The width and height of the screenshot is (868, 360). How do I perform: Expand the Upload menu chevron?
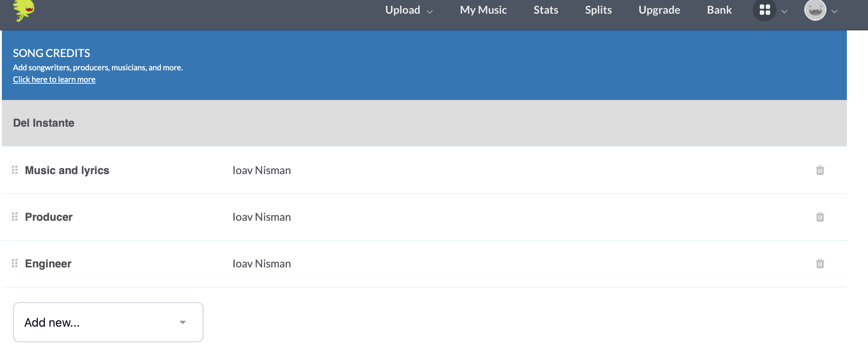430,12
